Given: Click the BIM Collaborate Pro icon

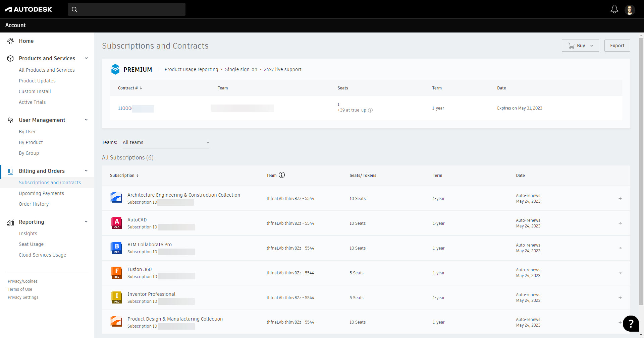Looking at the screenshot, I should pos(116,248).
